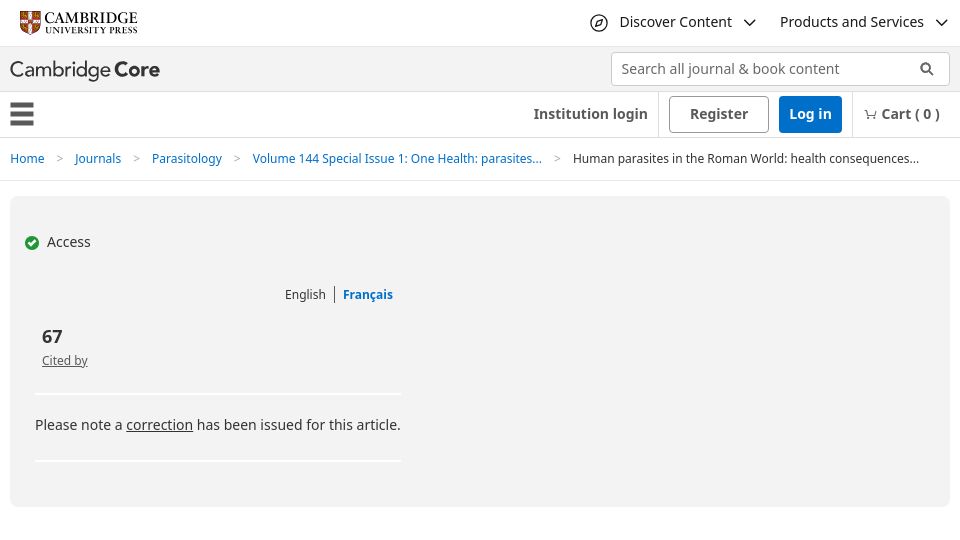Focus the journal and book search field

pos(765,69)
